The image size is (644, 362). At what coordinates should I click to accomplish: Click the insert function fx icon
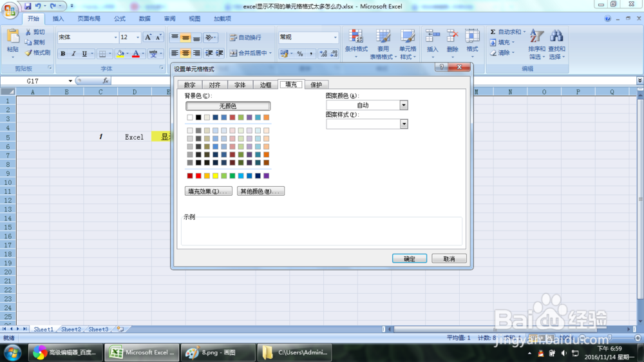pyautogui.click(x=106, y=81)
